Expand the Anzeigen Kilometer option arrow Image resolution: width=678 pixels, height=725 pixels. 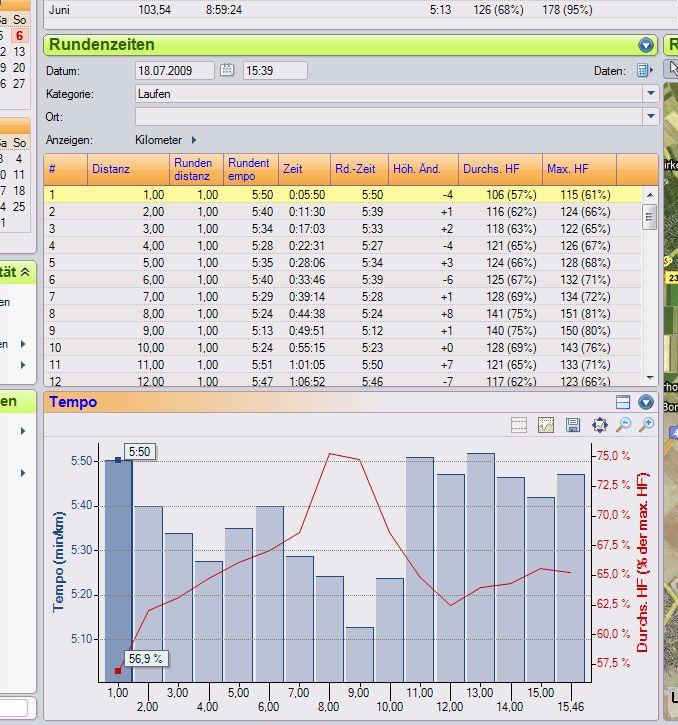pos(194,140)
